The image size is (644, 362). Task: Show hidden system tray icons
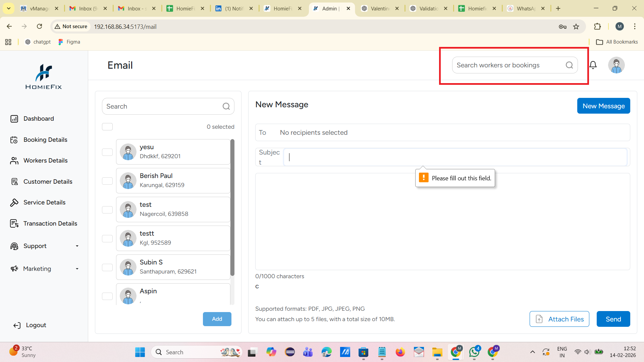pyautogui.click(x=532, y=352)
